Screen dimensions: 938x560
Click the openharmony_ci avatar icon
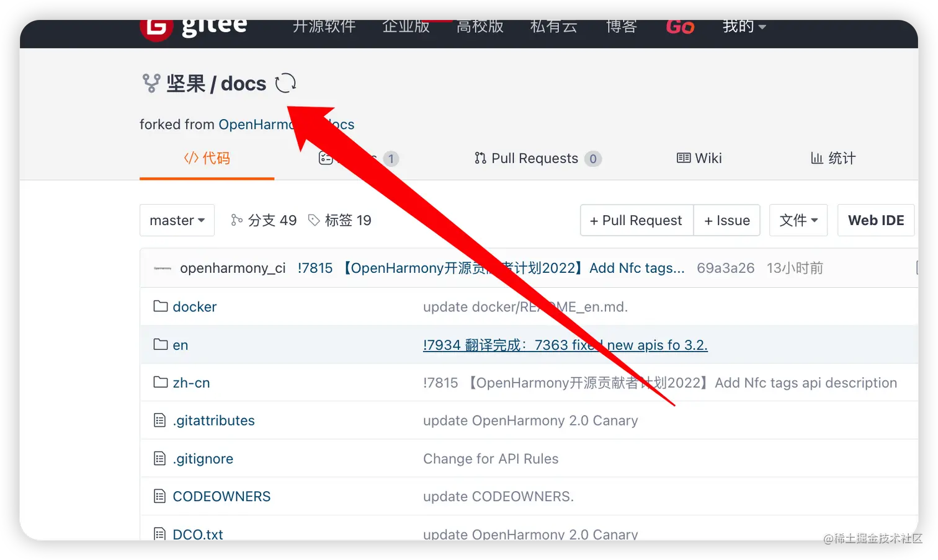[163, 268]
